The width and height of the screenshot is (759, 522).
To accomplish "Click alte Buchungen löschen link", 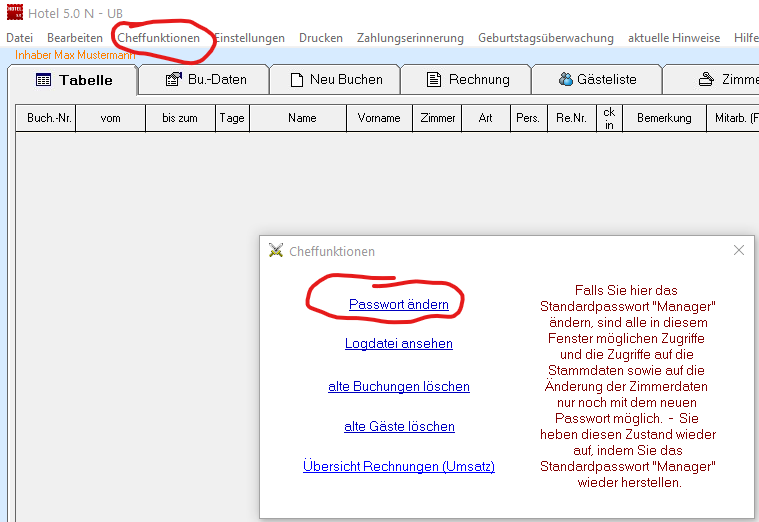I will click(x=398, y=387).
